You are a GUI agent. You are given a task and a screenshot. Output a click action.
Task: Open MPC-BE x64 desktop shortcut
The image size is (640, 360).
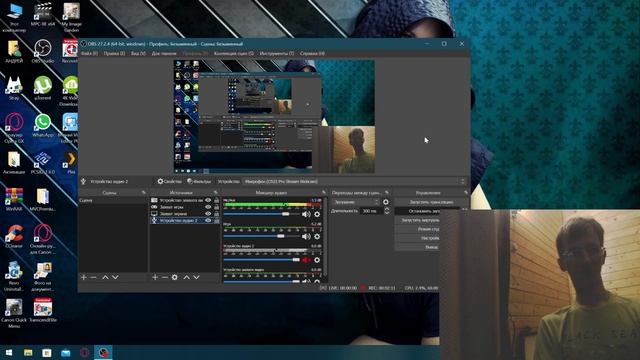tap(42, 15)
